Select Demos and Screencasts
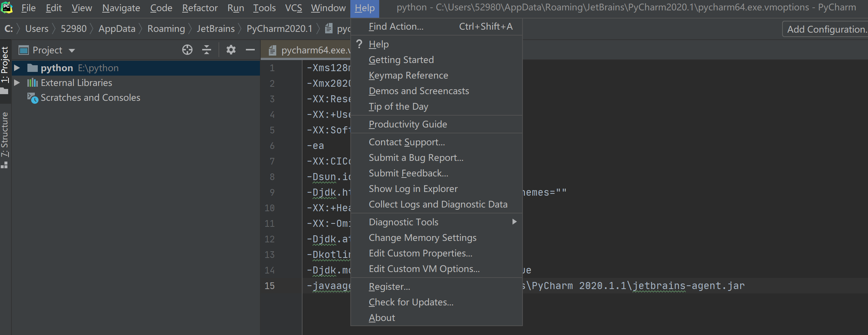 pyautogui.click(x=437, y=91)
